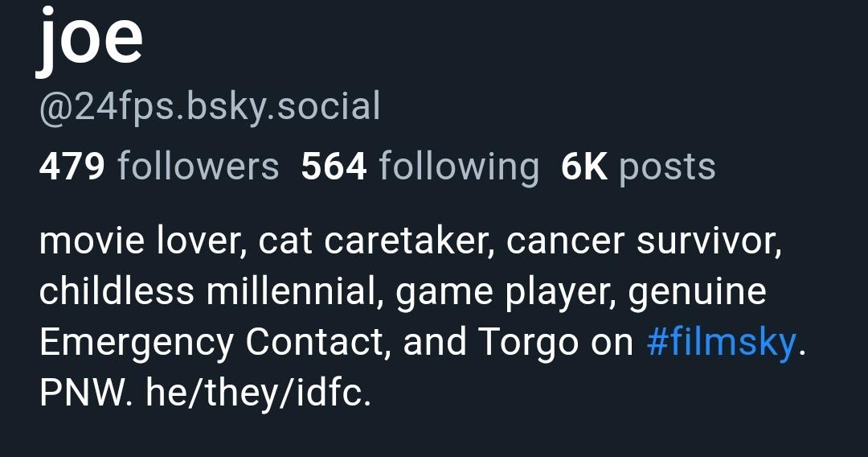The width and height of the screenshot is (868, 457).
Task: Open the 564 following list
Action: (420, 167)
